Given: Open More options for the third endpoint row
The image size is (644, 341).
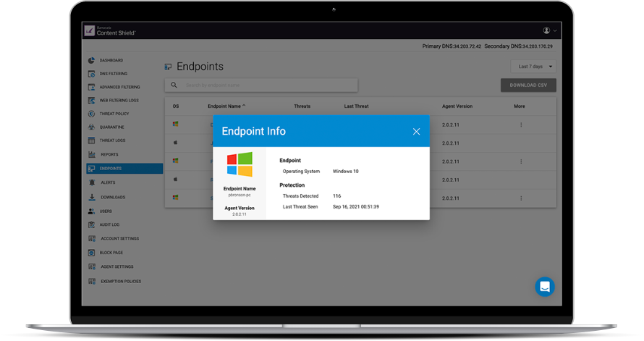Looking at the screenshot, I should tap(521, 162).
